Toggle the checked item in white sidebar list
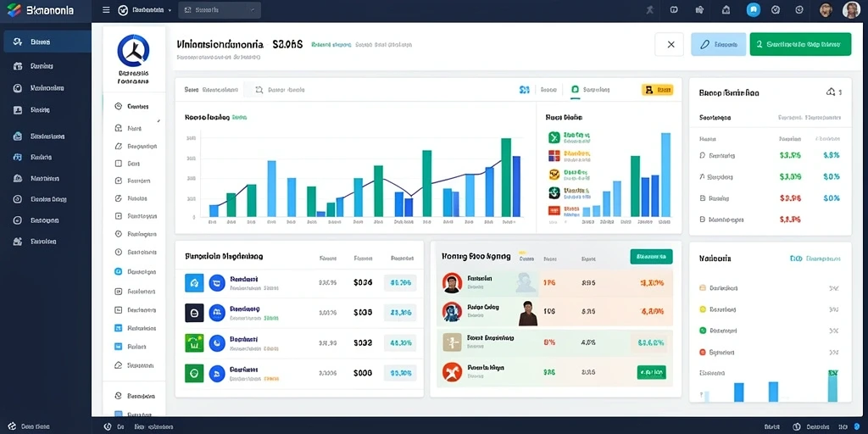 [x=134, y=128]
